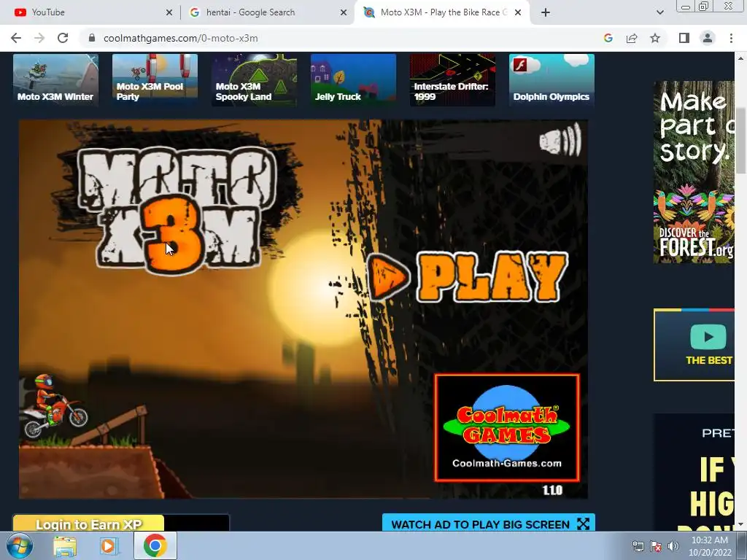This screenshot has height=560, width=747.
Task: Open the Coolmath Games logo box
Action: [x=507, y=427]
